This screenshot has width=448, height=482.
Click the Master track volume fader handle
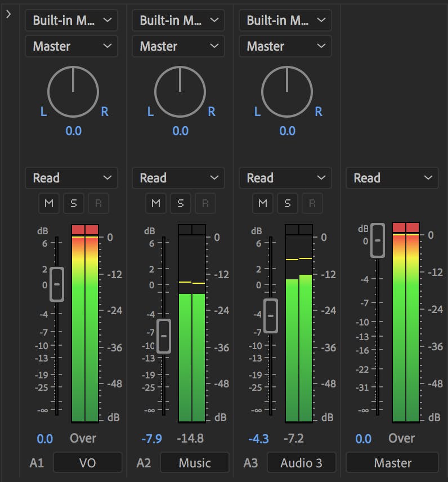click(378, 240)
